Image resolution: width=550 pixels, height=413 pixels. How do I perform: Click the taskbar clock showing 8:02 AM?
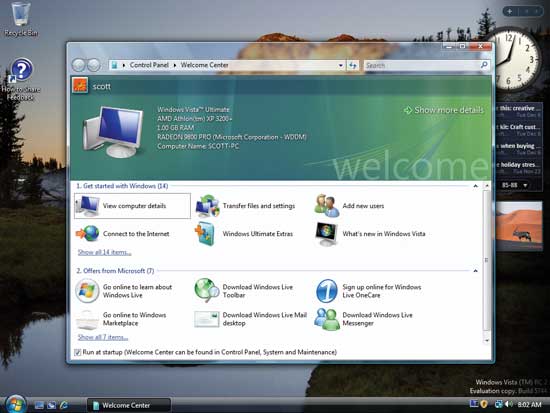pos(529,405)
